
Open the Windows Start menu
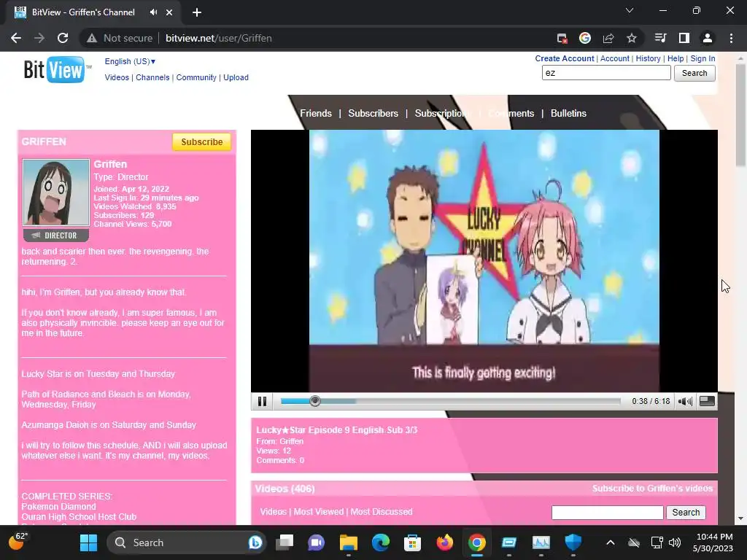coord(88,542)
